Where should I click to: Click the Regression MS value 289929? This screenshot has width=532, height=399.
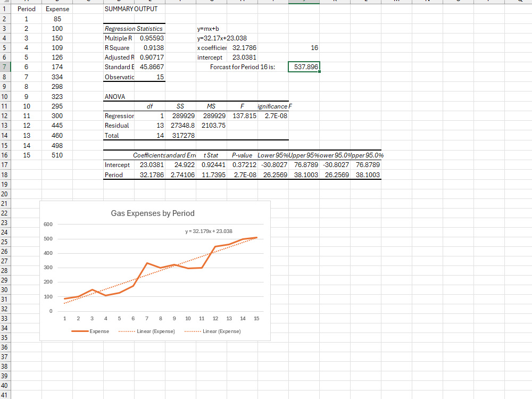(211, 115)
